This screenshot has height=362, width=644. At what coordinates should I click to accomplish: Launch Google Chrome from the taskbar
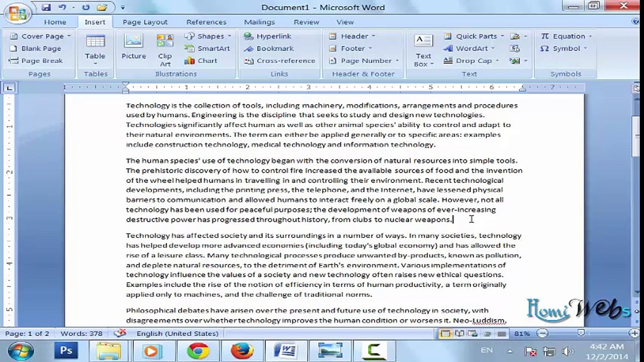tap(198, 351)
